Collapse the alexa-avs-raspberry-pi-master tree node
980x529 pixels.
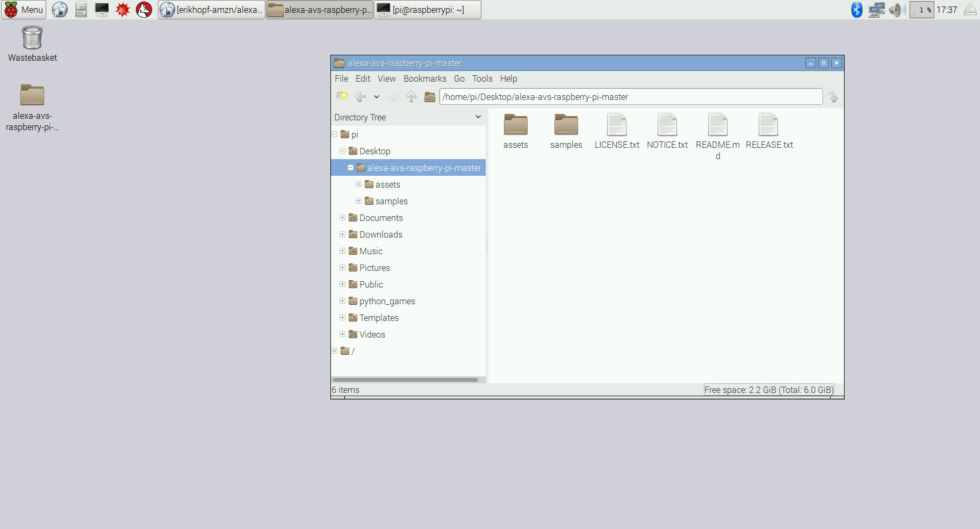pyautogui.click(x=350, y=168)
